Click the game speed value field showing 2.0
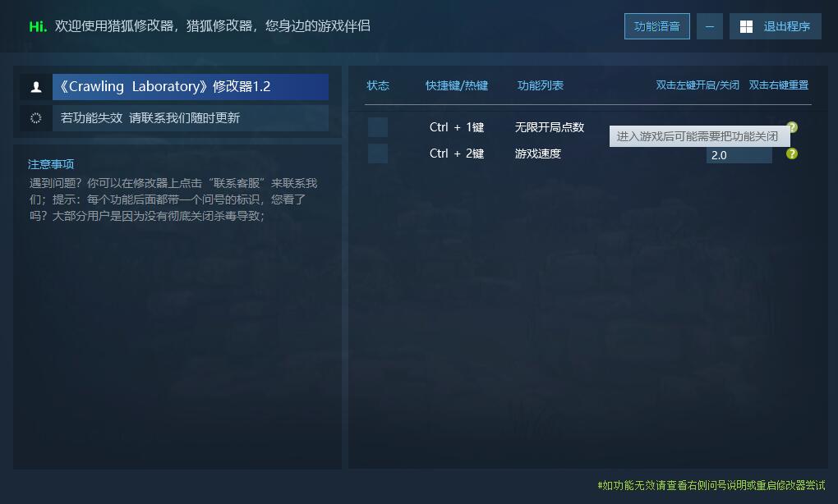This screenshot has width=838, height=504. click(x=739, y=155)
